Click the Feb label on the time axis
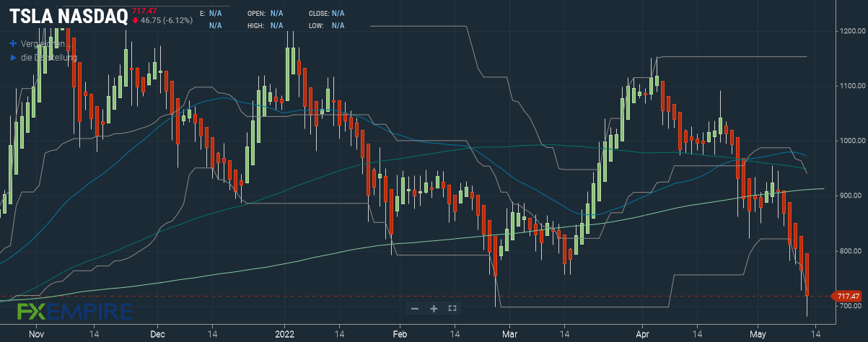Image resolution: width=868 pixels, height=342 pixels. [401, 334]
